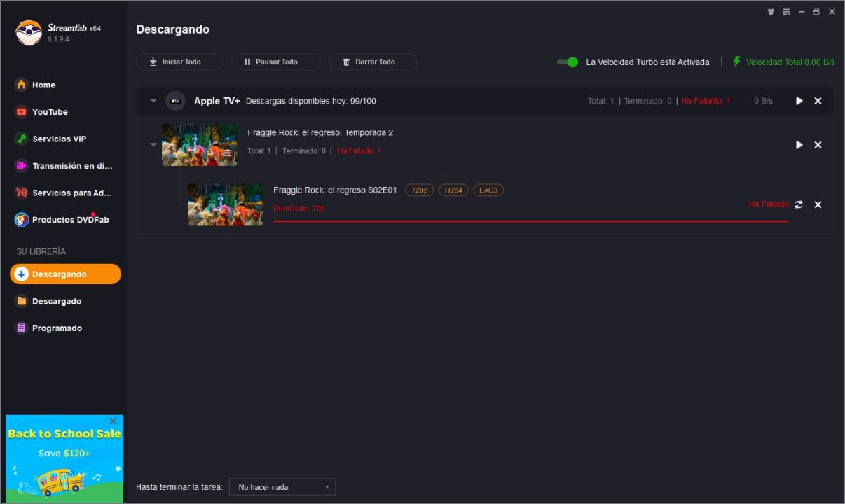Click the YouTube play icon
This screenshot has width=845, height=504.
(21, 112)
